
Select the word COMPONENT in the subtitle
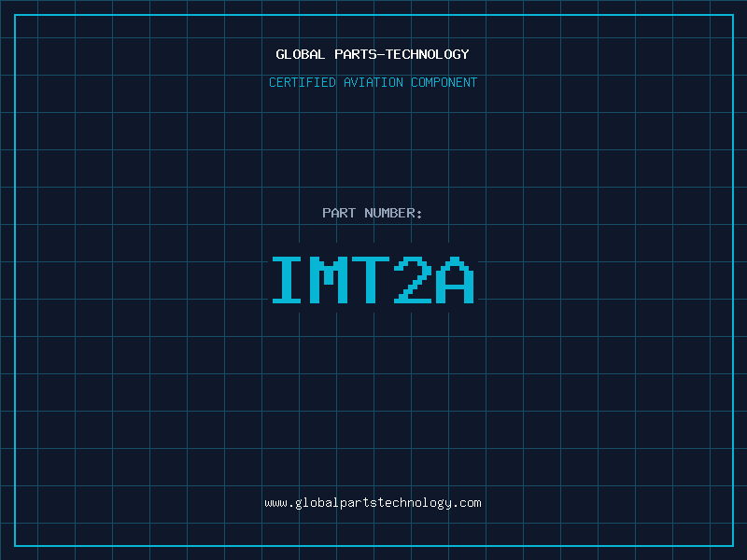444,82
